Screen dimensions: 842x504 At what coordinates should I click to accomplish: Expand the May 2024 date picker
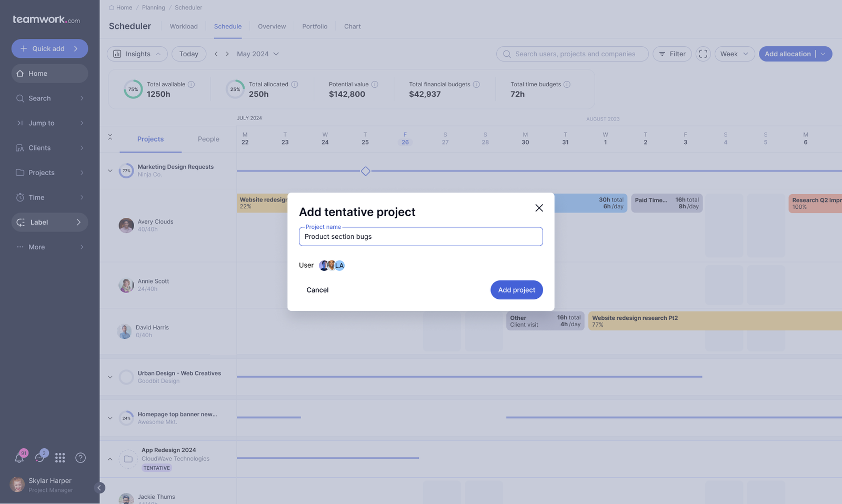point(258,54)
